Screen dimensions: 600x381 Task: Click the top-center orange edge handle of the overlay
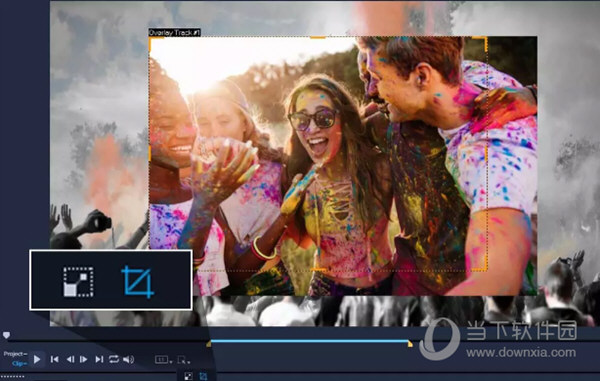click(x=317, y=37)
